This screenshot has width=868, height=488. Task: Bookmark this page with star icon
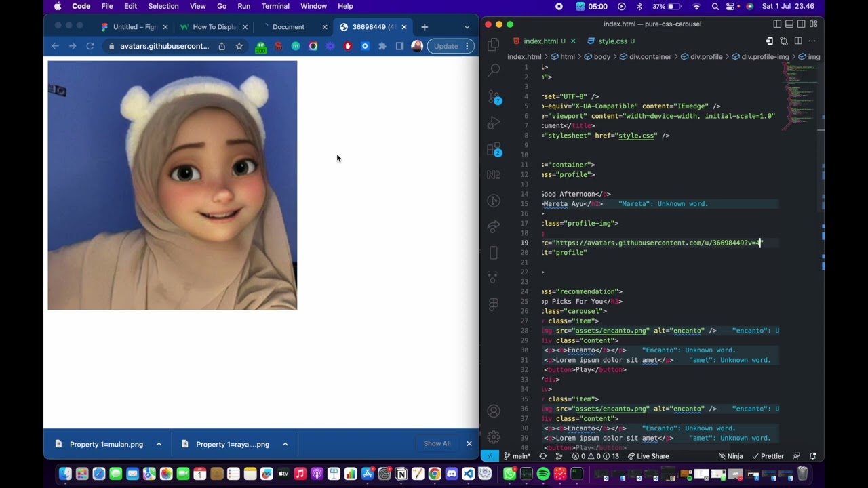click(x=239, y=46)
